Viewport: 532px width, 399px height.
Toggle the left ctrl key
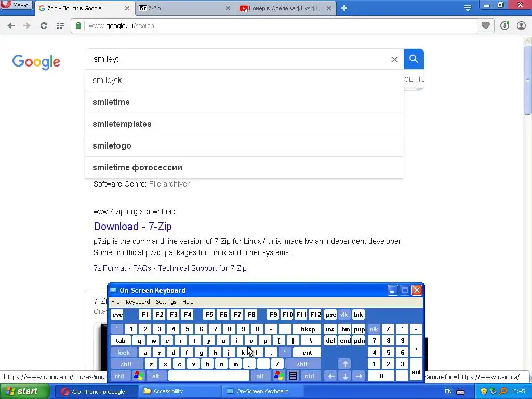click(119, 376)
